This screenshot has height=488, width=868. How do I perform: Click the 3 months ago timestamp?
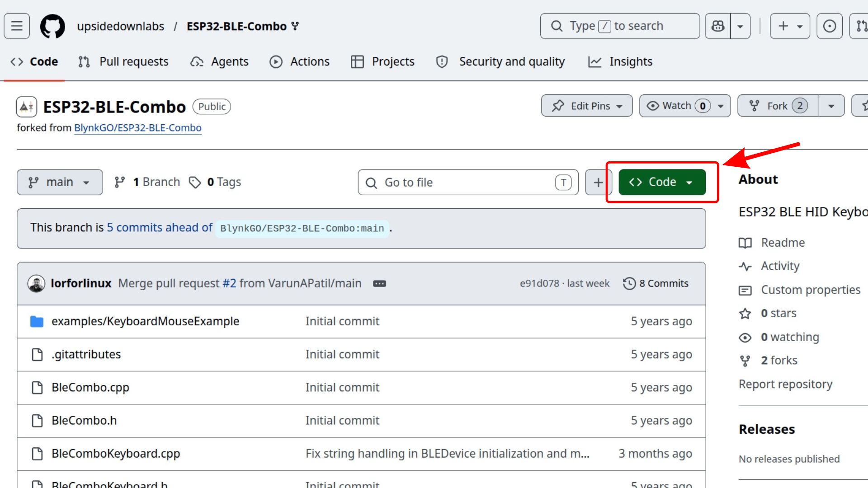[x=656, y=453]
